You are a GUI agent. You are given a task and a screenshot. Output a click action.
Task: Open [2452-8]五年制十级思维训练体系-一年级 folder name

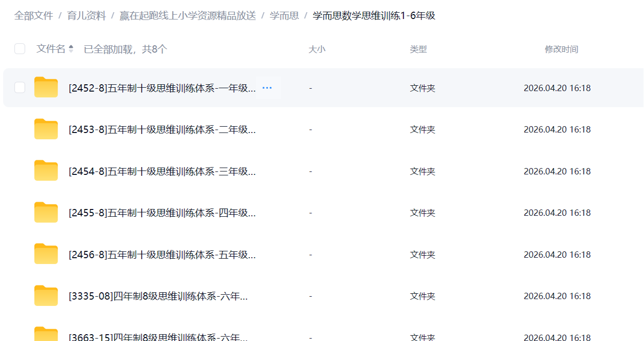pyautogui.click(x=162, y=88)
